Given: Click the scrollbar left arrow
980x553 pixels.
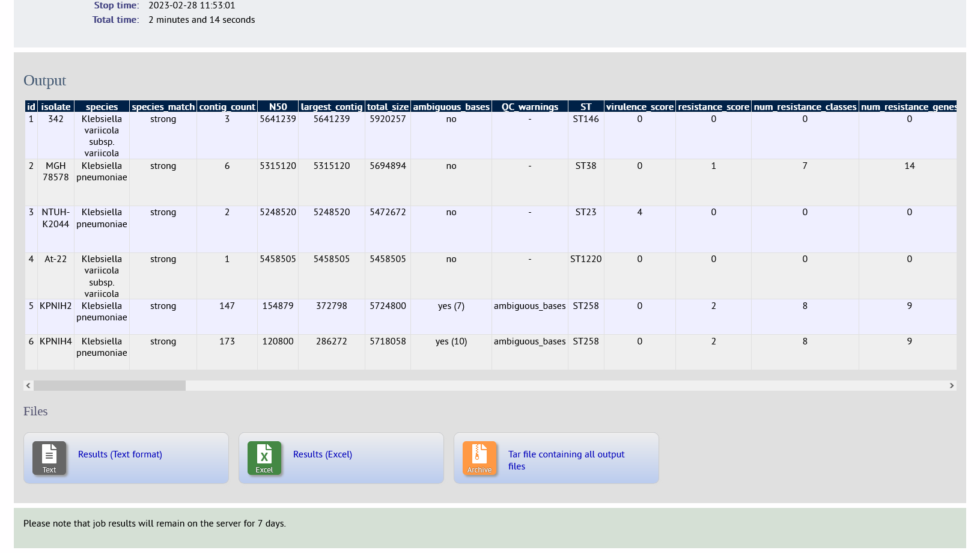Looking at the screenshot, I should tap(28, 386).
